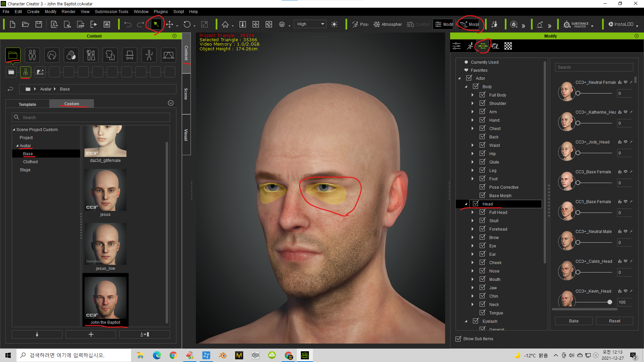Open Blender from Windows taskbar
This screenshot has width=644, height=362.
(x=222, y=355)
